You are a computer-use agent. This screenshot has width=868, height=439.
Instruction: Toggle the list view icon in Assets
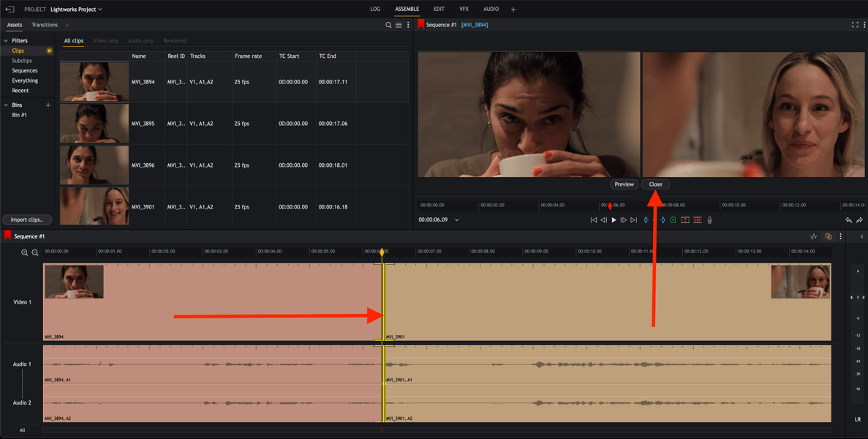point(399,25)
